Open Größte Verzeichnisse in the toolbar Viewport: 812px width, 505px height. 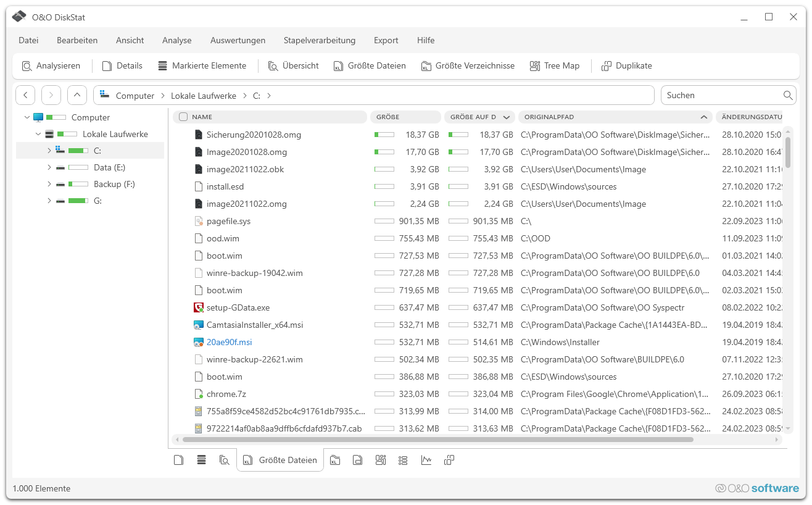[x=468, y=66]
